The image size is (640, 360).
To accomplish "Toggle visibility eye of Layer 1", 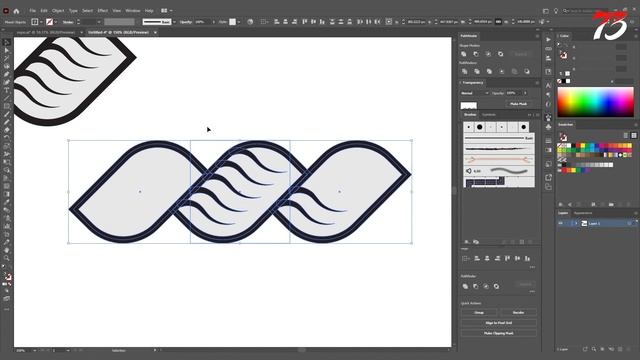I will (560, 223).
